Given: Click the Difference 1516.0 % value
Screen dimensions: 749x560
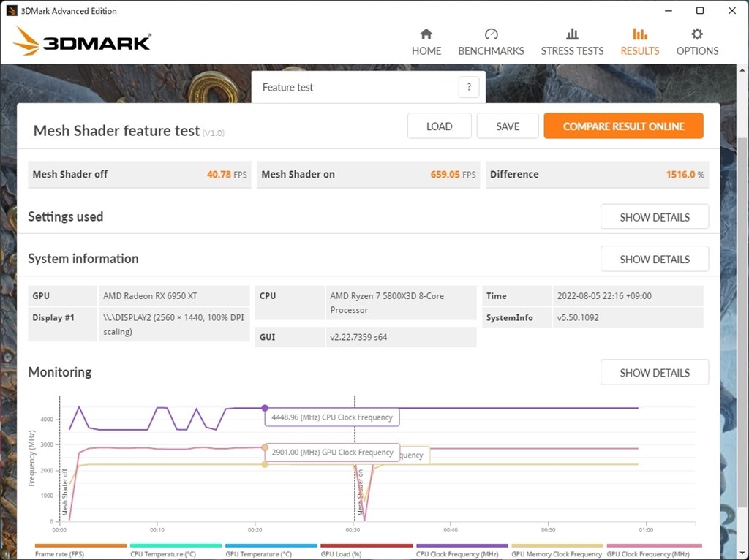Looking at the screenshot, I should (685, 174).
